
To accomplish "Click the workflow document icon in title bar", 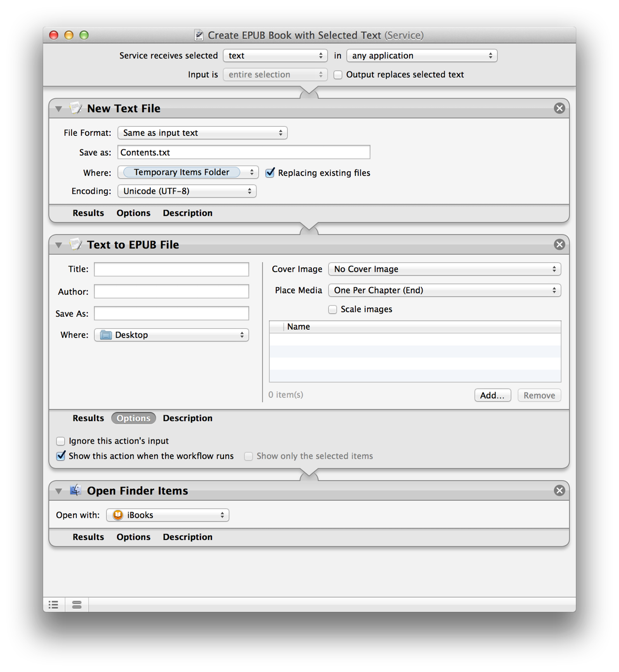I will [x=199, y=35].
